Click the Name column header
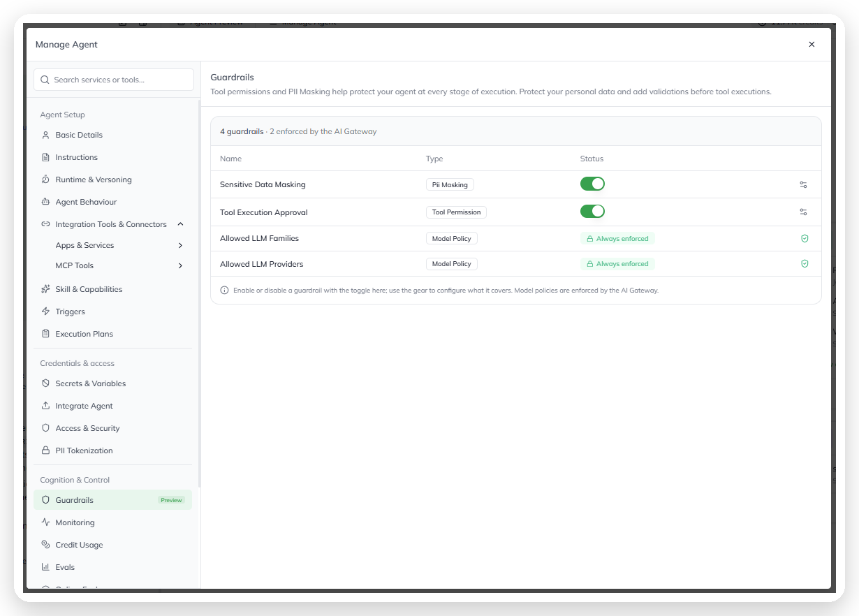The height and width of the screenshot is (616, 859). [x=230, y=159]
